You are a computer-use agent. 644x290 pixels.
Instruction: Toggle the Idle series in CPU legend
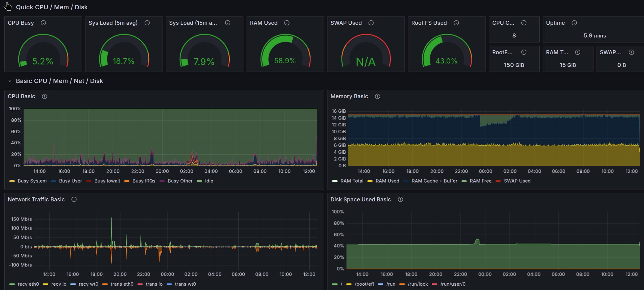click(x=209, y=181)
